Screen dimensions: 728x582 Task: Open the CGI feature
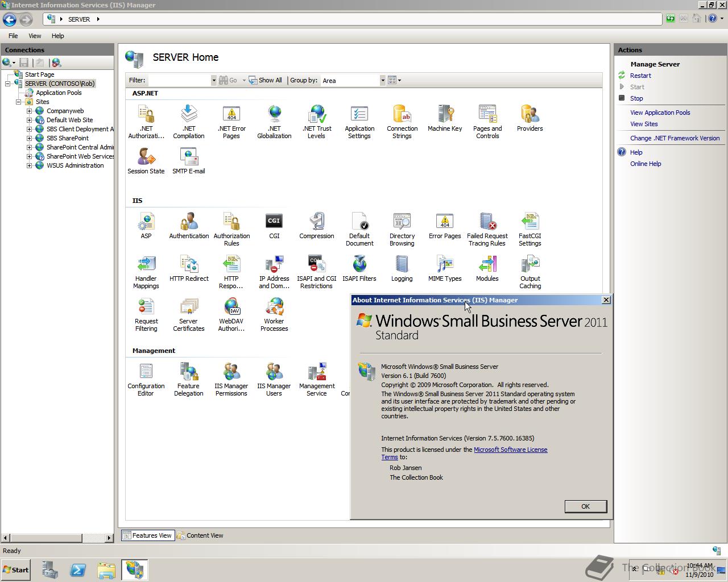[x=274, y=226]
